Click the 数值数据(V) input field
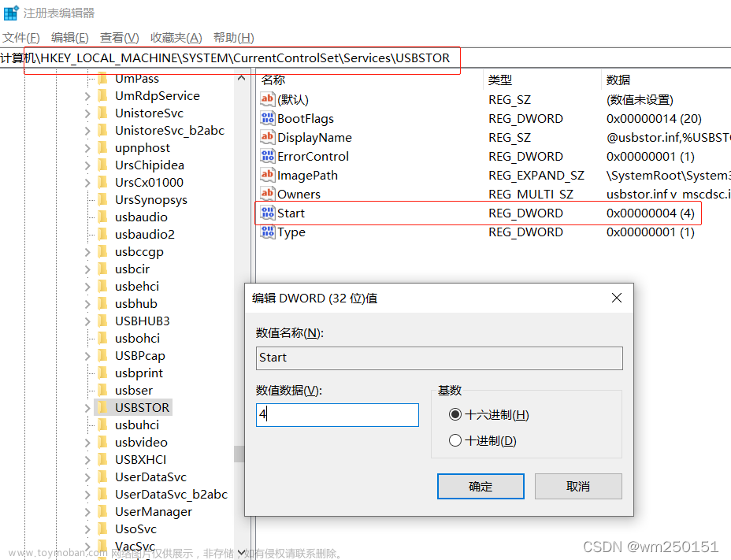 [337, 414]
